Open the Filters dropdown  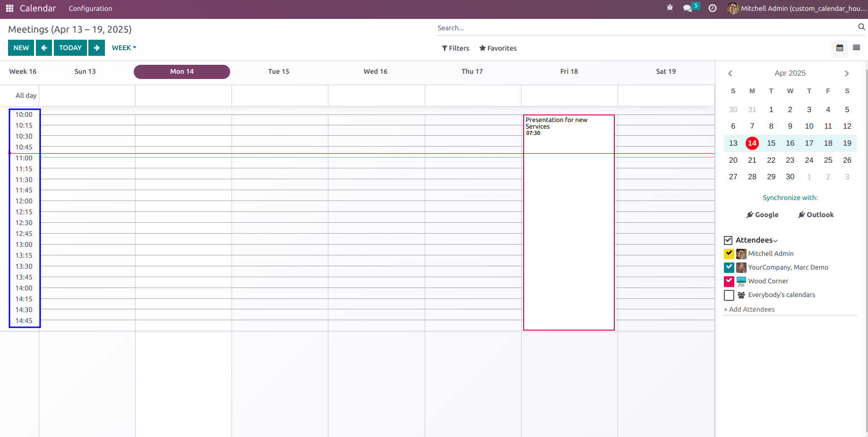[455, 48]
